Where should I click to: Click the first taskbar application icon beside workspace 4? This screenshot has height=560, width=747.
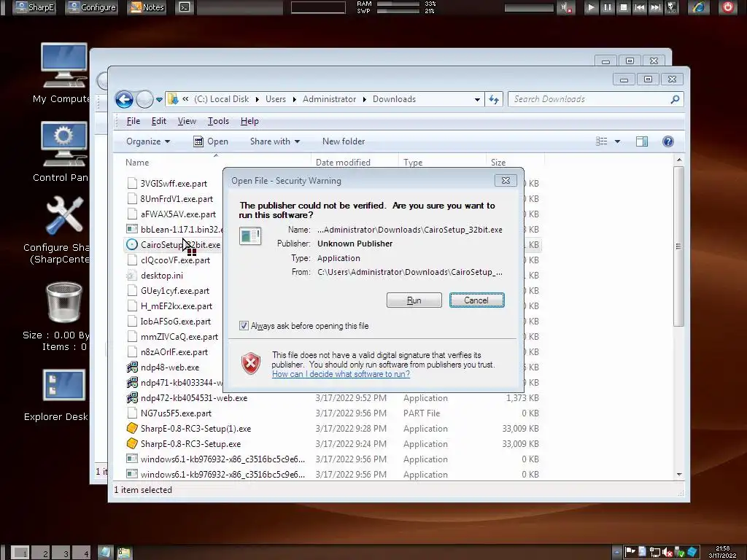coord(104,553)
